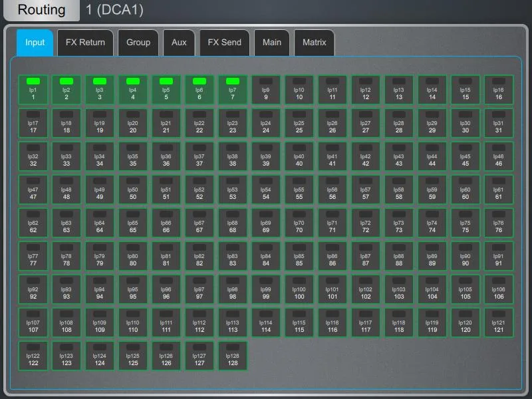Screen dimensions: 532x399
Task: Enable input Ip73
Action: pos(398,223)
